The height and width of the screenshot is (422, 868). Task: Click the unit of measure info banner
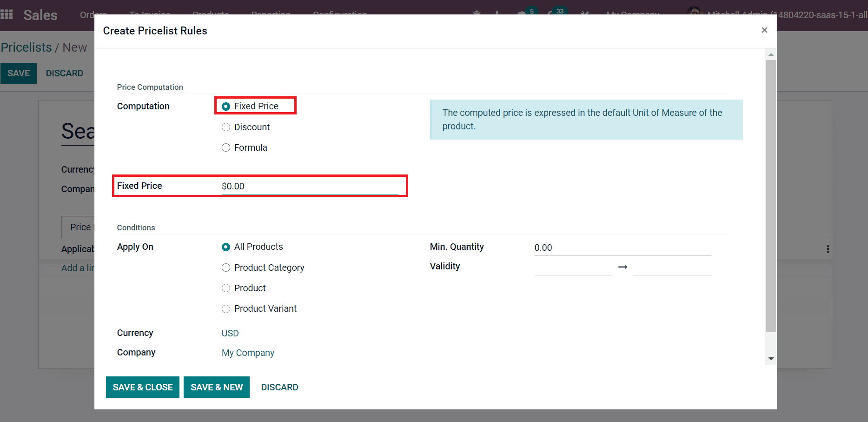click(x=586, y=120)
